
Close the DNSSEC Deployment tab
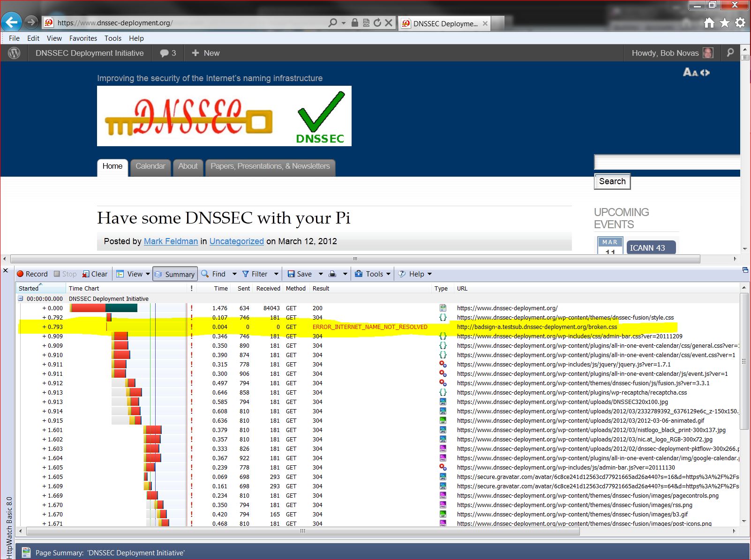pyautogui.click(x=485, y=23)
